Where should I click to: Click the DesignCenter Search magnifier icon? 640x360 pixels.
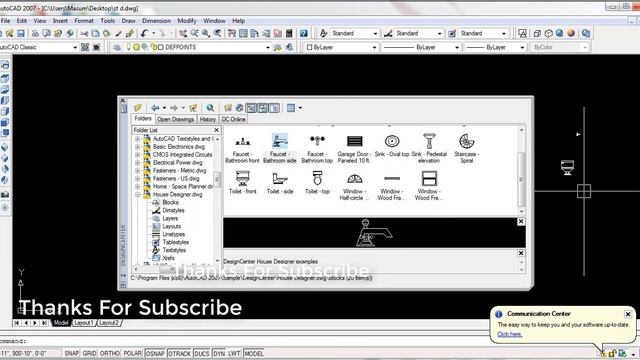(x=210, y=108)
